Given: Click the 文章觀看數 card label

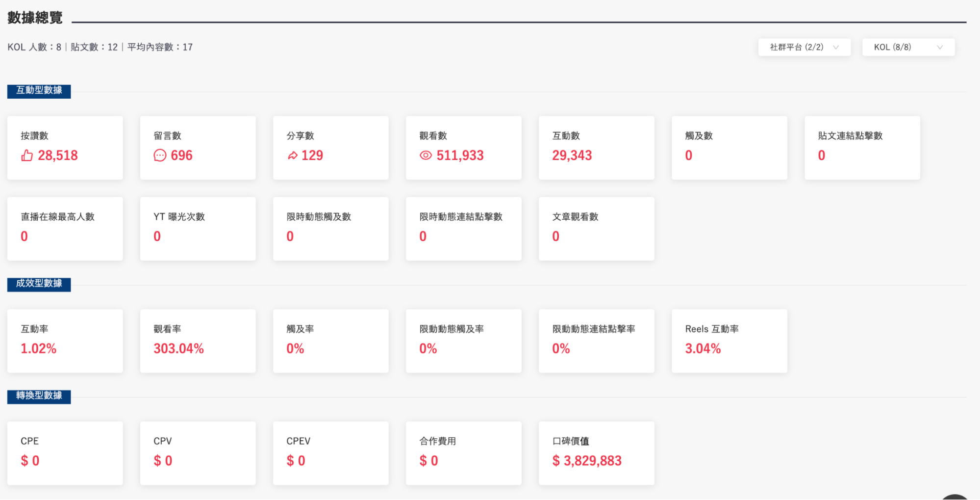Looking at the screenshot, I should click(575, 217).
